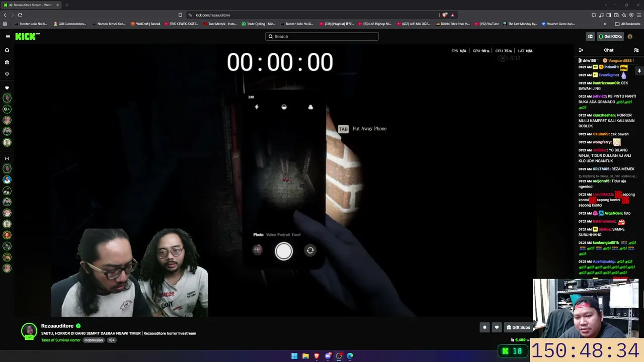Open the Brave Rewards triangle icon

coord(452,15)
